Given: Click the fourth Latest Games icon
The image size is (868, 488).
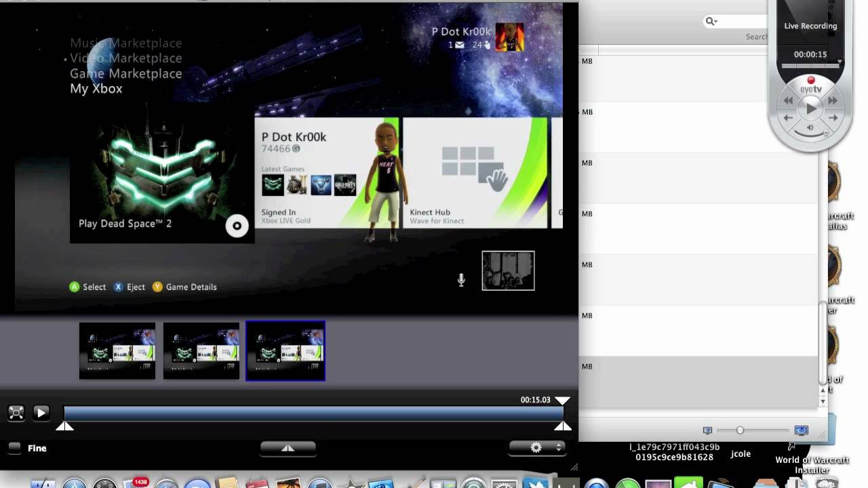Looking at the screenshot, I should [x=345, y=185].
